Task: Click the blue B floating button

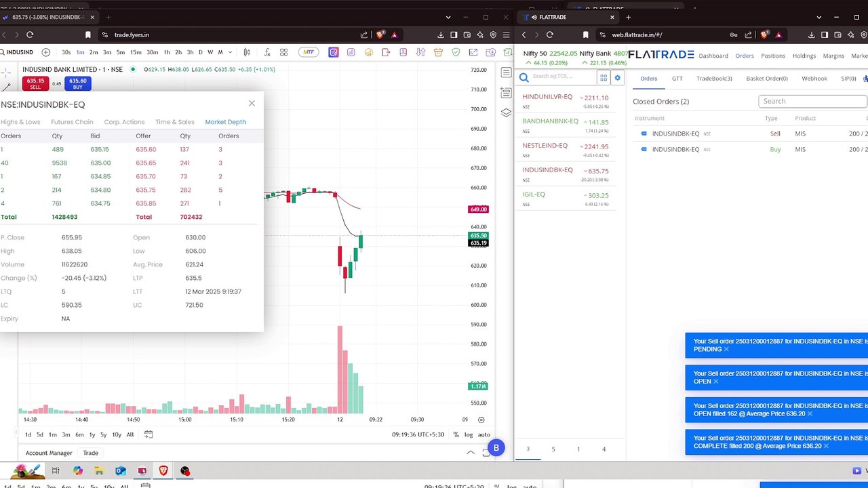Action: pos(496,448)
